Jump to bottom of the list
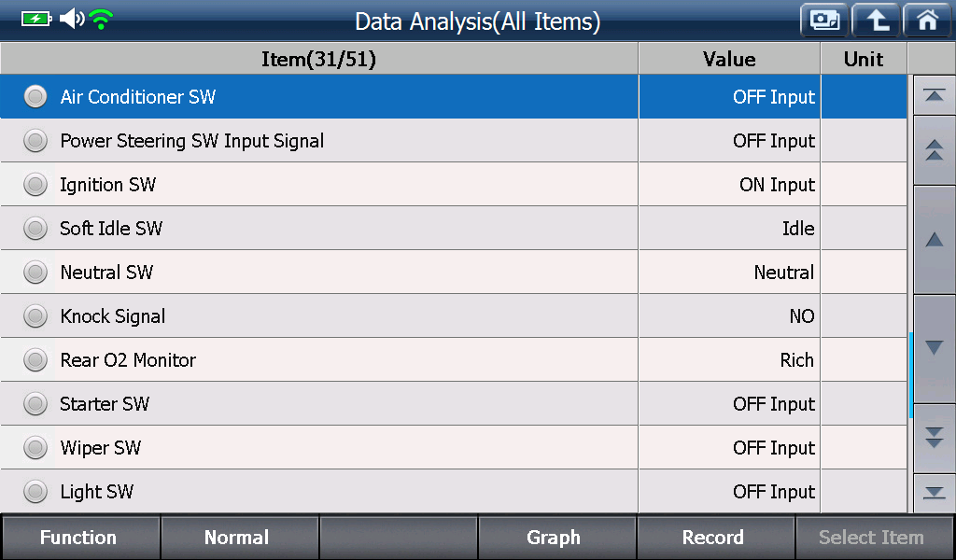The width and height of the screenshot is (956, 560). [x=934, y=493]
